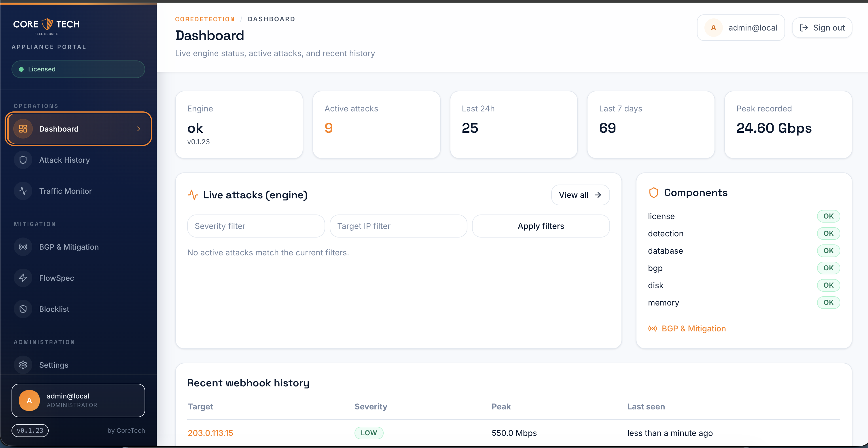Click the sidebar admin@local user card

click(x=78, y=400)
